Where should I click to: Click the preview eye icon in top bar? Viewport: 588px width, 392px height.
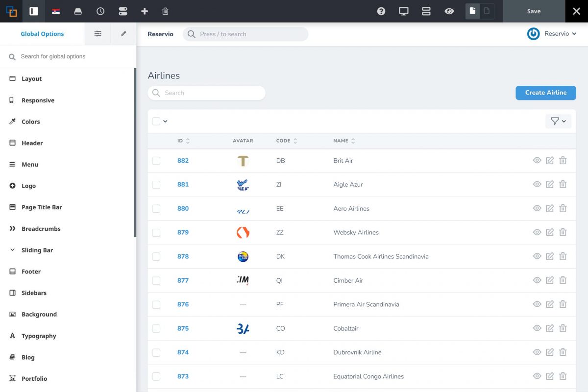click(449, 11)
